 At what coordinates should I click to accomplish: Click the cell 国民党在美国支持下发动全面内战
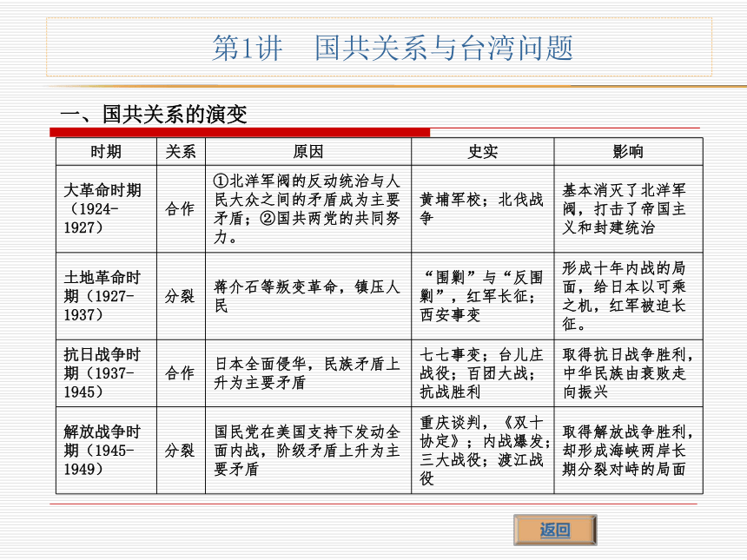tap(308, 450)
